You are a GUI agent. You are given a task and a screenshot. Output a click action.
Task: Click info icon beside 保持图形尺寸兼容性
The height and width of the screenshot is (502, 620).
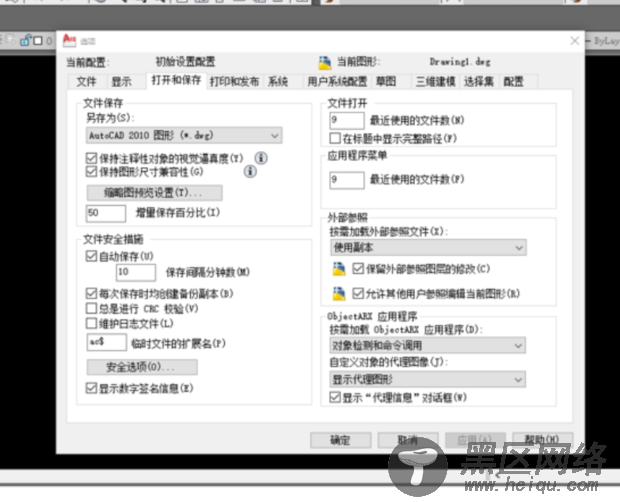pyautogui.click(x=250, y=172)
